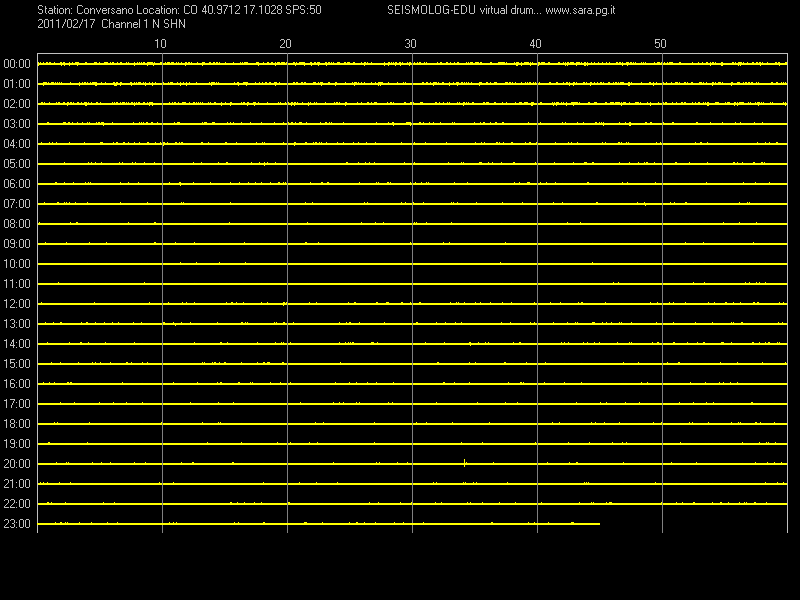This screenshot has height=600, width=800.
Task: Click the 06:00 hour row label
Action: pyautogui.click(x=17, y=184)
